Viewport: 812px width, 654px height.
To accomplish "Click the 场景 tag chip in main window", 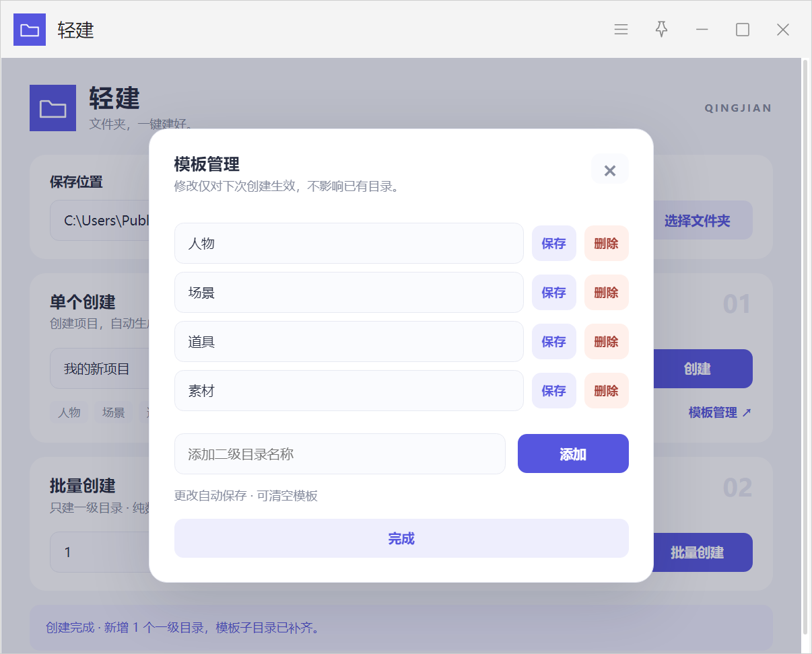I will [114, 412].
